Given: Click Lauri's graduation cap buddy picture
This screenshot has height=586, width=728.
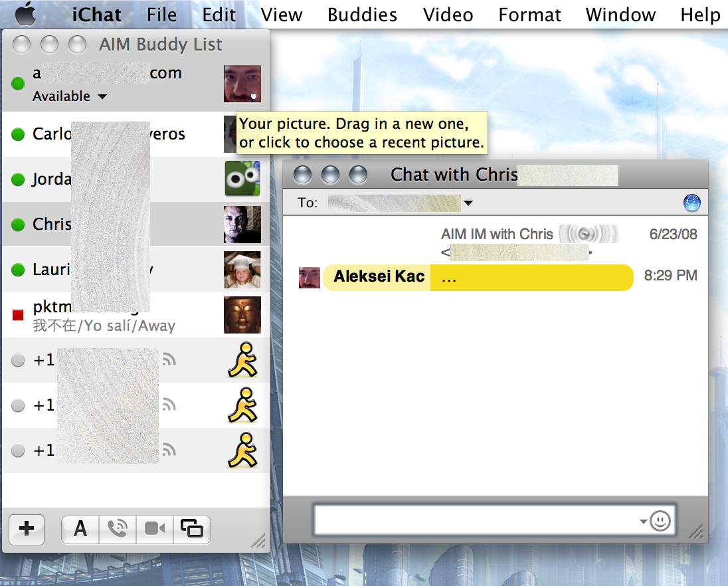Looking at the screenshot, I should click(242, 270).
